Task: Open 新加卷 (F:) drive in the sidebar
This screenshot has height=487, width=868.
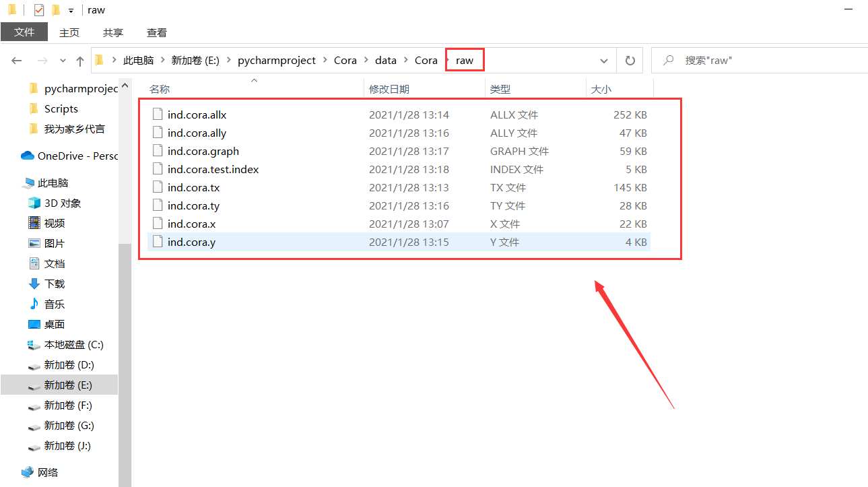Action: (x=68, y=405)
